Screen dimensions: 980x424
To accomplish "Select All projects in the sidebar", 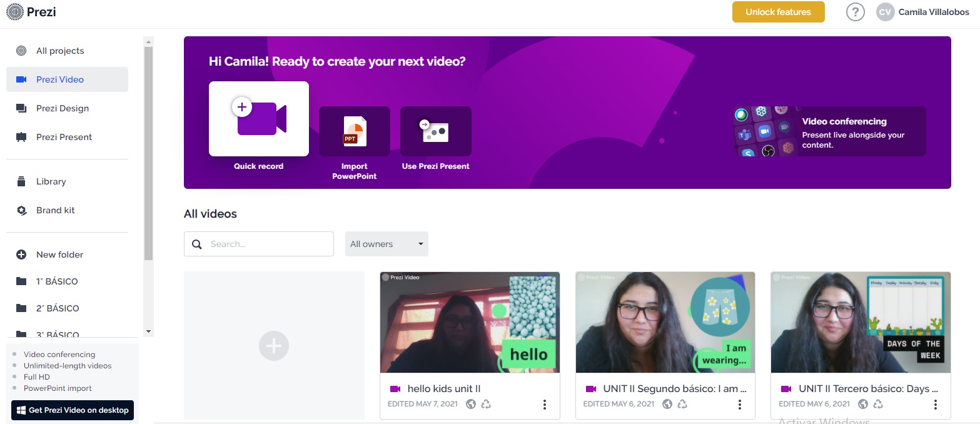I will pos(67,51).
